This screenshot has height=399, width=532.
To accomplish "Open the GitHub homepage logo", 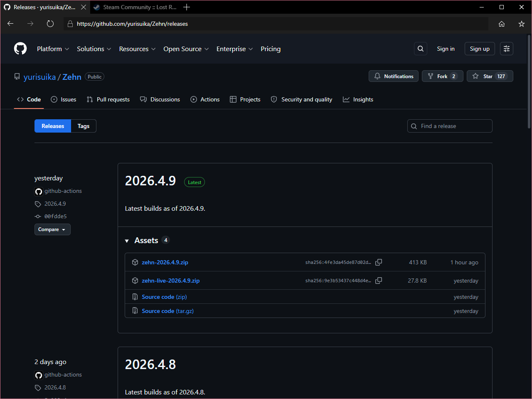I will 20,49.
